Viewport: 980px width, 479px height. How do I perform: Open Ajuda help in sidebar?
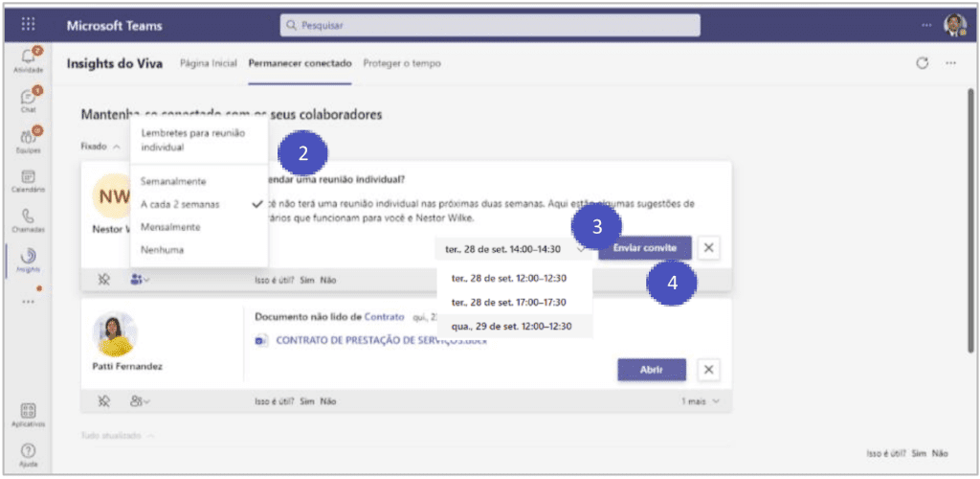pos(28,455)
